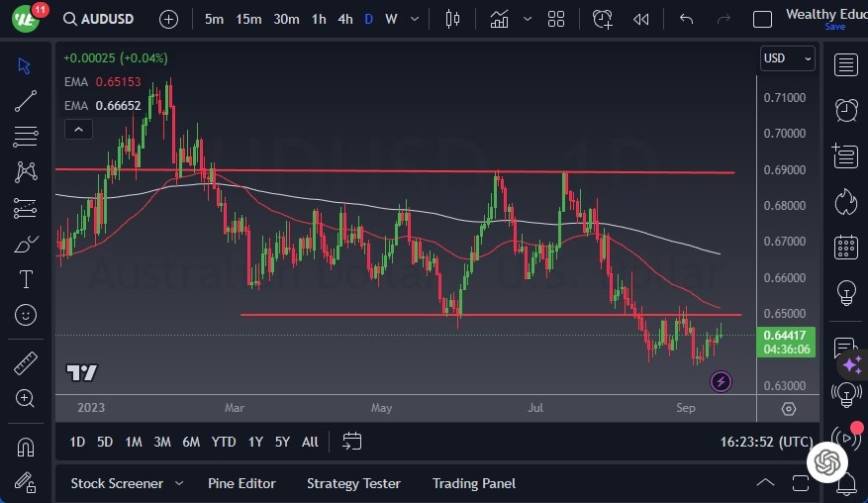
Task: Click the bar replay icon
Action: [641, 19]
